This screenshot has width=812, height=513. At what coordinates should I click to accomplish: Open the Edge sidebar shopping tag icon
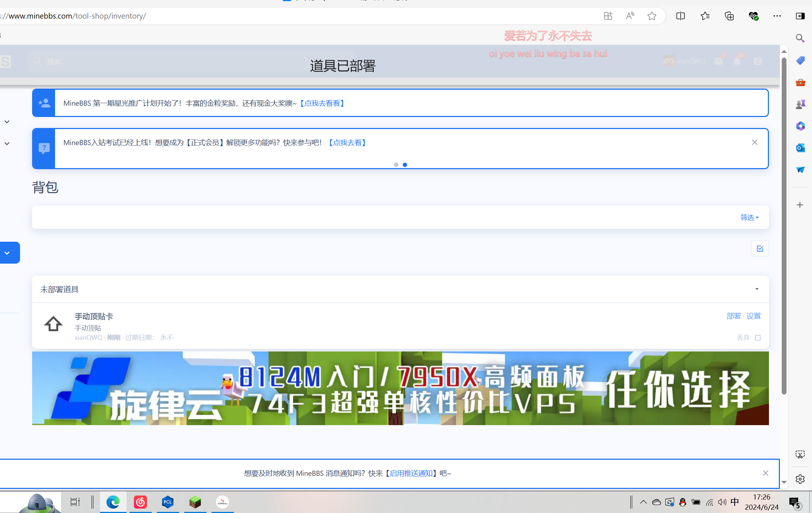coord(800,60)
